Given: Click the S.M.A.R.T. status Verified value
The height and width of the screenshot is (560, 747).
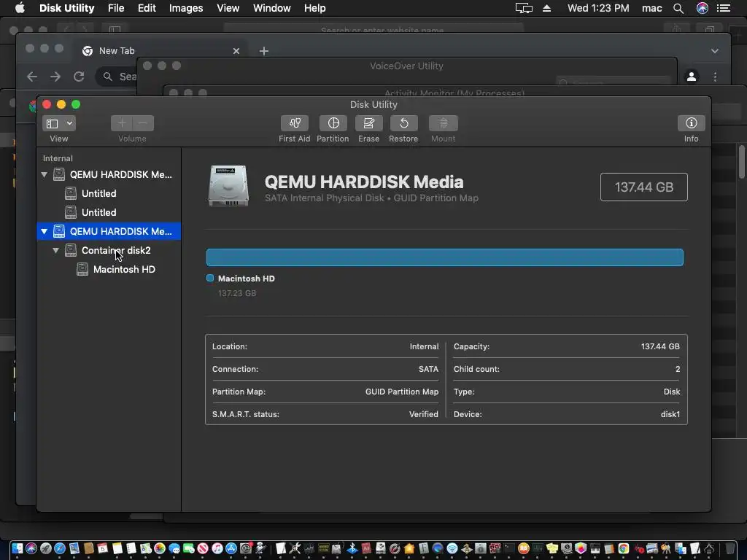Looking at the screenshot, I should (424, 414).
